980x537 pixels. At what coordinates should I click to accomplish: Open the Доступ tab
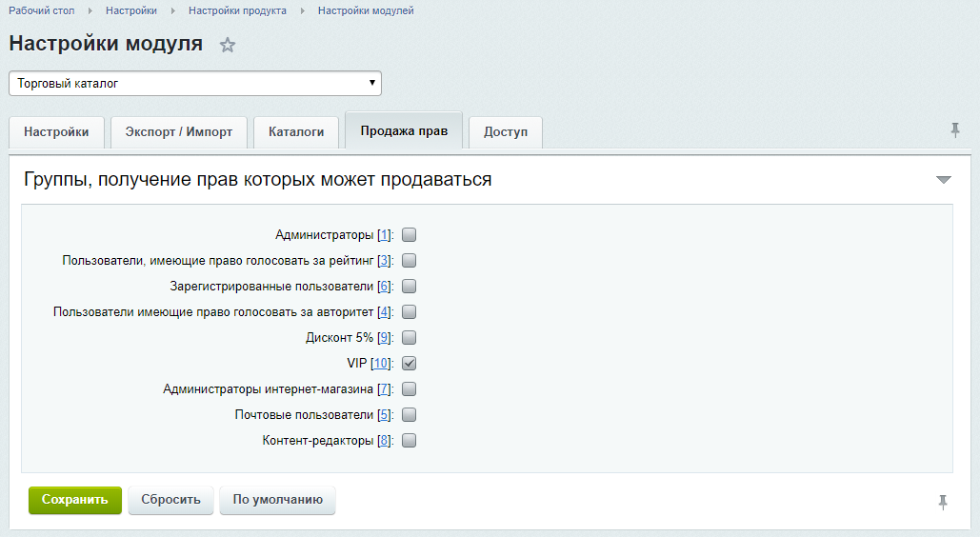(506, 132)
